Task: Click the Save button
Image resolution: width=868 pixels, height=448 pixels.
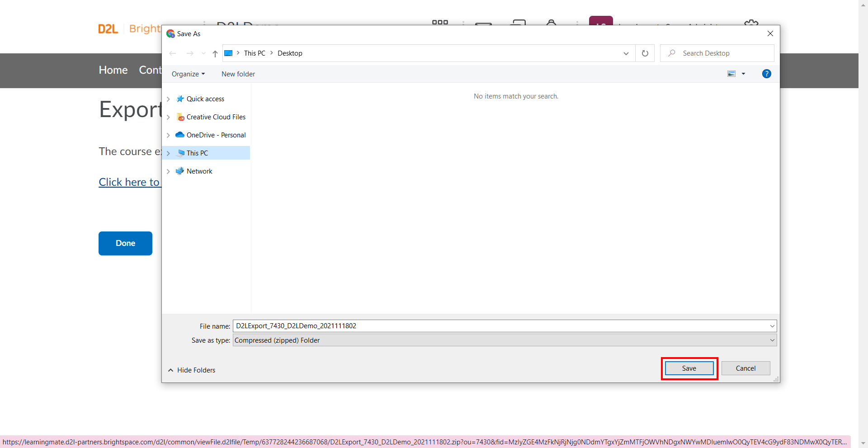Action: (x=689, y=368)
